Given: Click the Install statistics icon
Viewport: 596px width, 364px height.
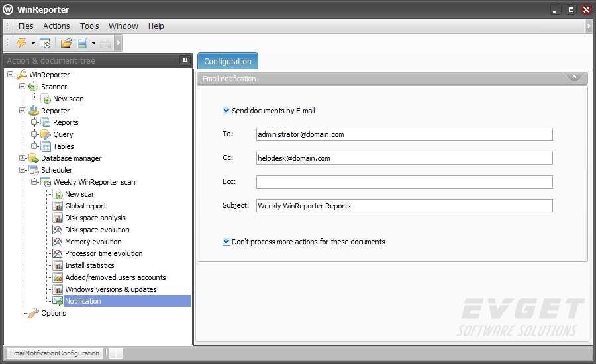Looking at the screenshot, I should pos(58,265).
